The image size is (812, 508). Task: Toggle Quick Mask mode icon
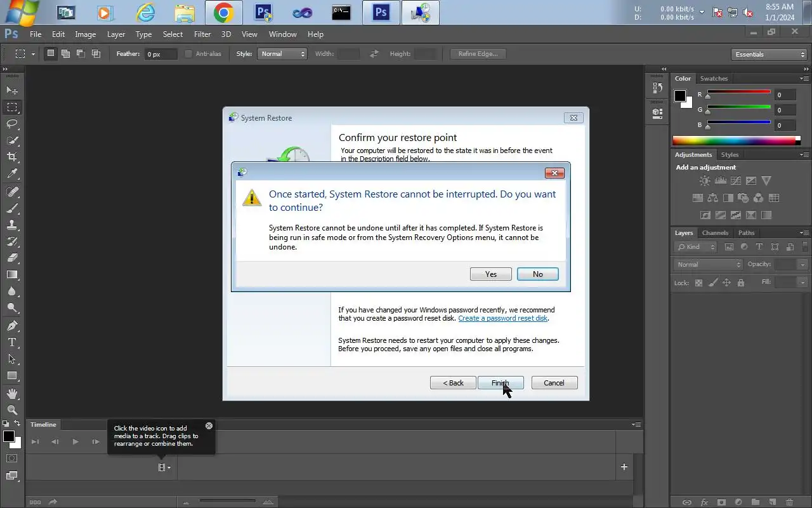tap(12, 458)
